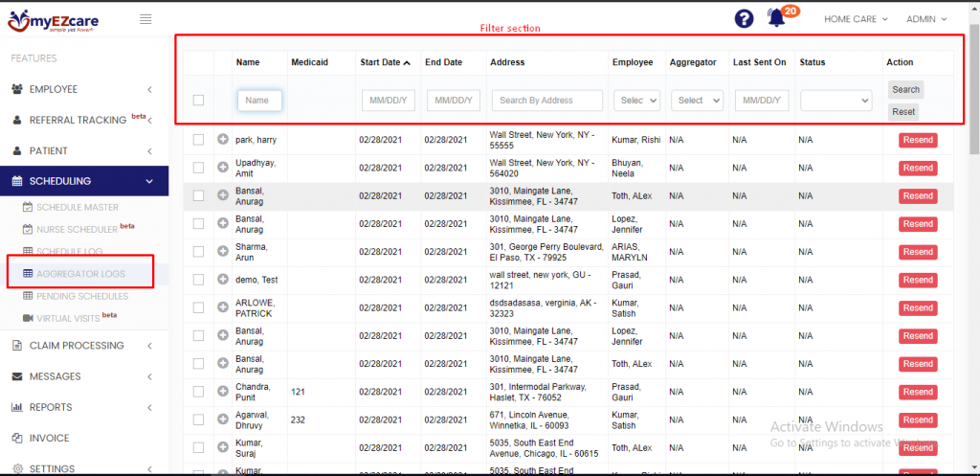Click the Claim Processing document icon

(x=17, y=346)
